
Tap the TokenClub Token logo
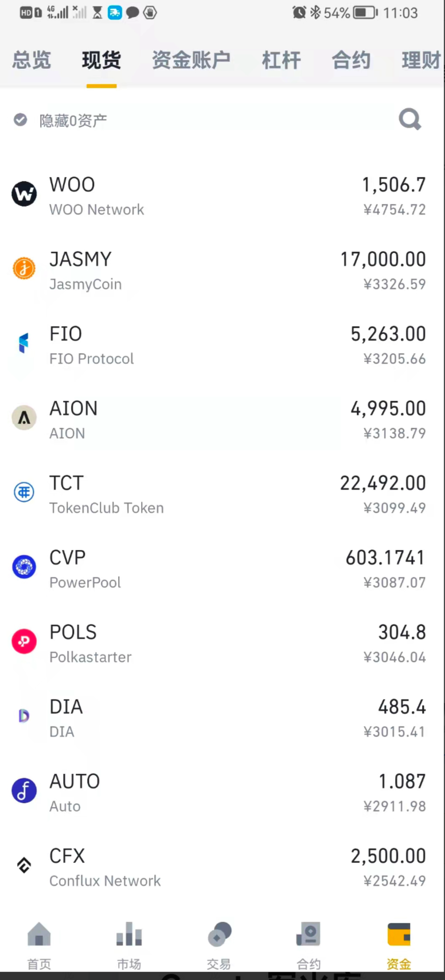[x=24, y=492]
